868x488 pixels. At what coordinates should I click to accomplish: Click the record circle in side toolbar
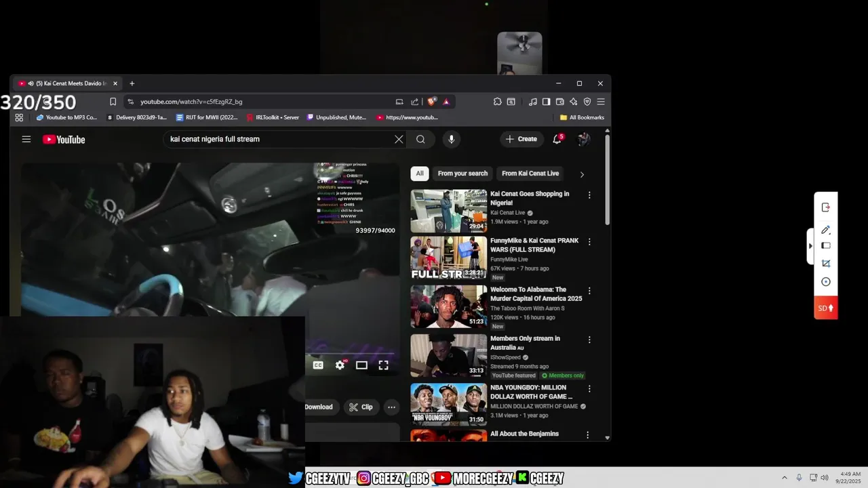click(825, 282)
